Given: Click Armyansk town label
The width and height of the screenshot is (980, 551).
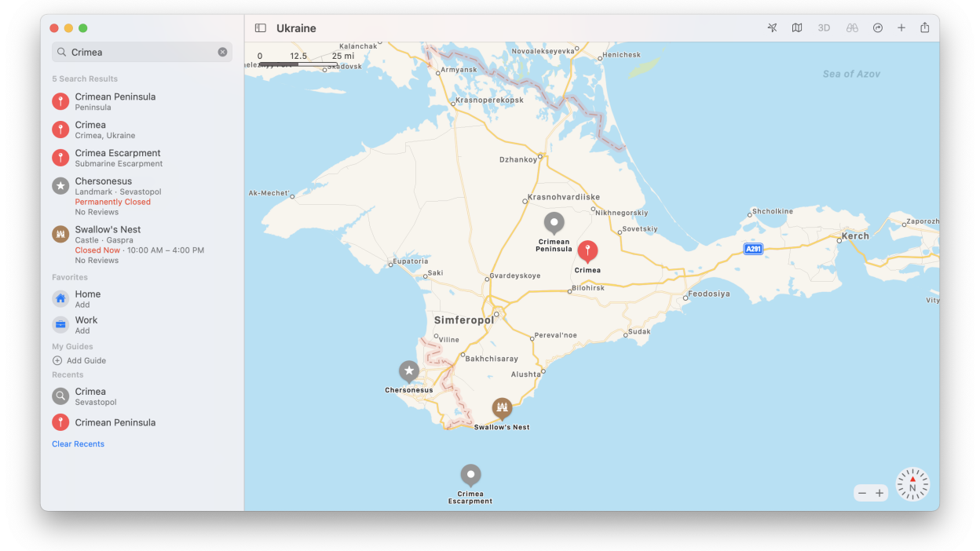Looking at the screenshot, I should coord(459,70).
